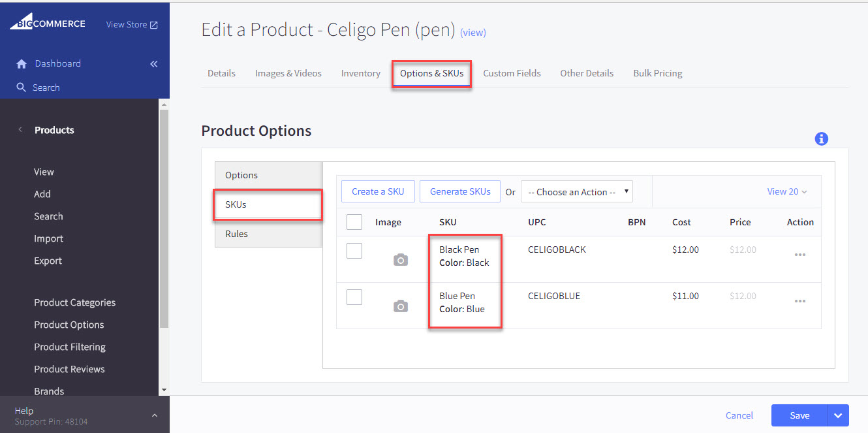Check the Blue Pen SKU checkbox
This screenshot has width=868, height=433.
point(354,297)
